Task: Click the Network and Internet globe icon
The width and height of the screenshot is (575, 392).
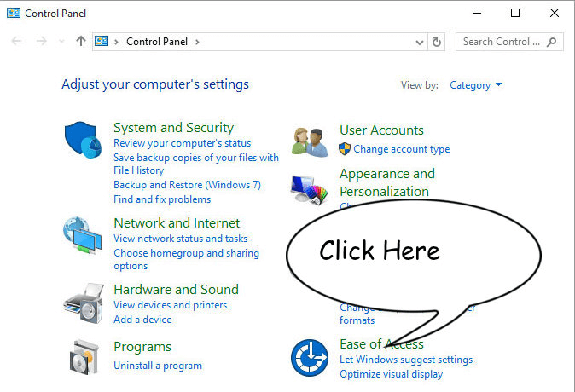Action: point(83,236)
